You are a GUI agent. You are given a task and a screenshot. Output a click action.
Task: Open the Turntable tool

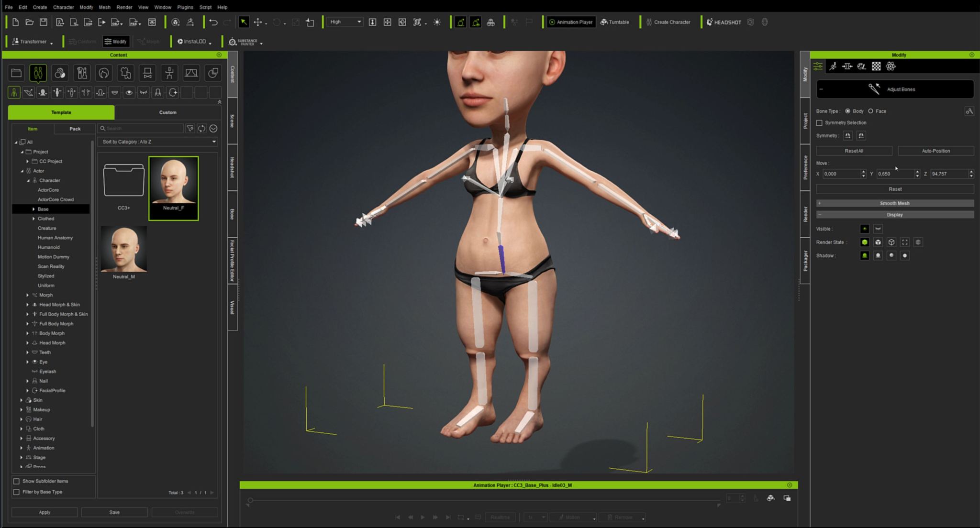(x=615, y=22)
